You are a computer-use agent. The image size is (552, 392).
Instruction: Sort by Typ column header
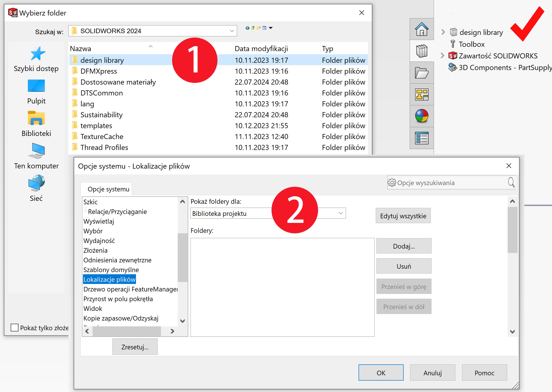(x=344, y=48)
